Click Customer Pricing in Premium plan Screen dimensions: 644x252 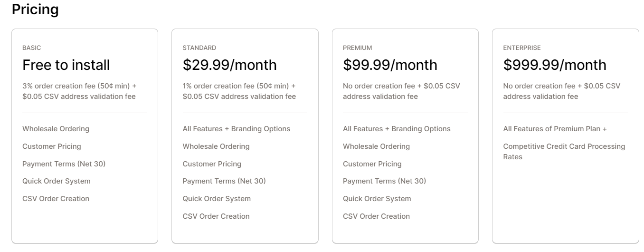(x=372, y=164)
